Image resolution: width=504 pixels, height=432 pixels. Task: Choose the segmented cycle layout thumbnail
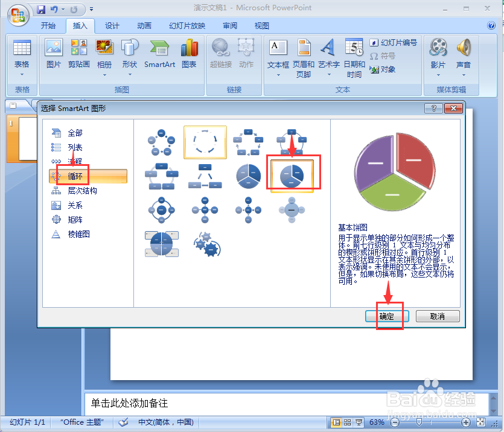click(x=249, y=176)
